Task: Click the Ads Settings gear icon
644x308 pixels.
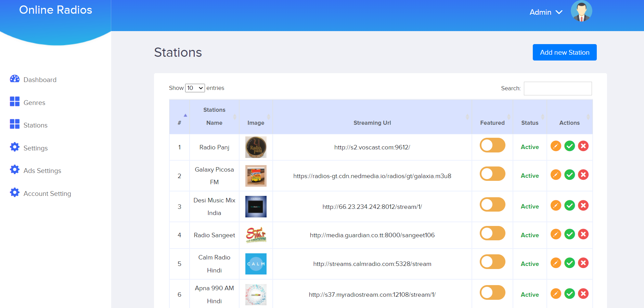Action: point(15,170)
